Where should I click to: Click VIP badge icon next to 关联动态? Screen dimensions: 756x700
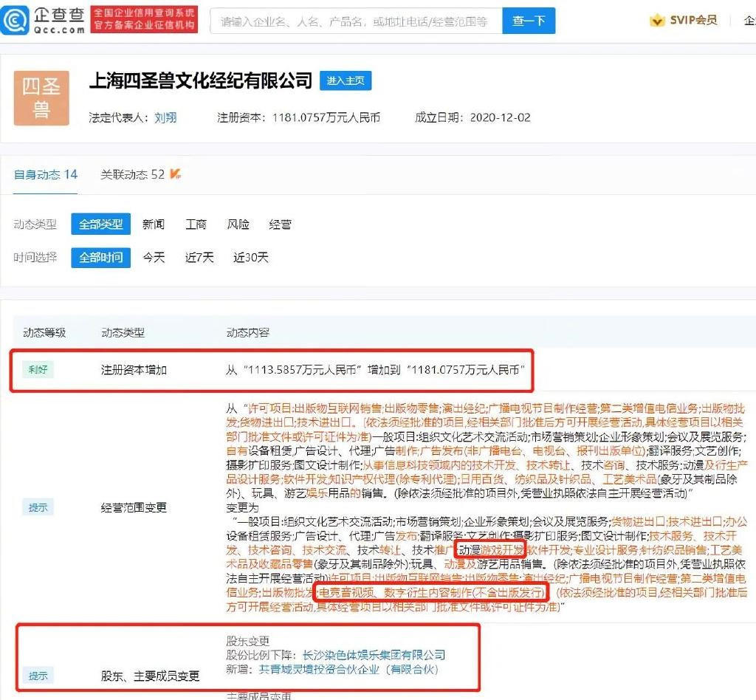(176, 174)
